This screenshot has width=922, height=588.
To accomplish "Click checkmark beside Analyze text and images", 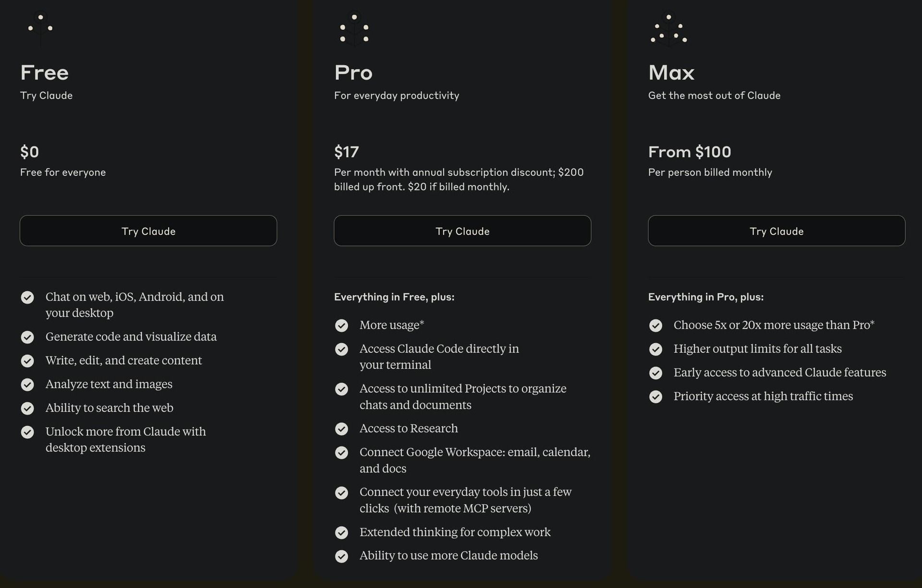I will coord(27,384).
